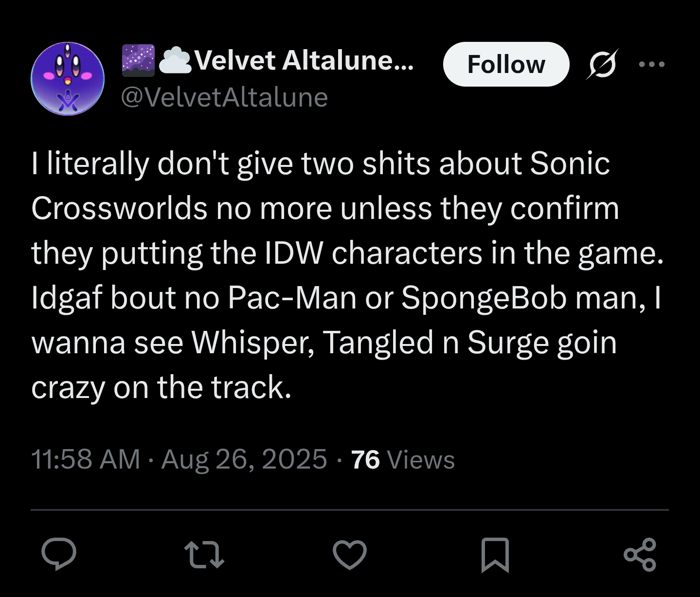View the 76 Views count
Image resolution: width=700 pixels, height=597 pixels.
click(403, 459)
